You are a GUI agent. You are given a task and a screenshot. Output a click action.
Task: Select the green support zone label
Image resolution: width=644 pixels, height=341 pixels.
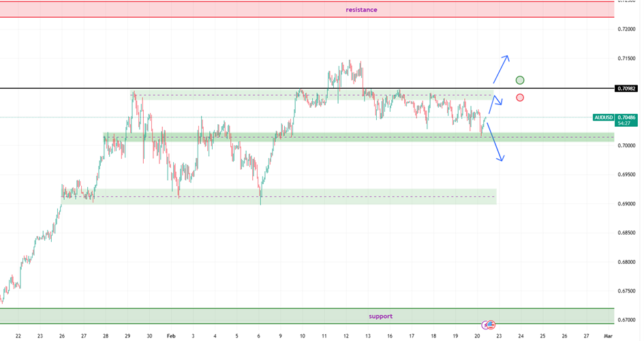[380, 316]
